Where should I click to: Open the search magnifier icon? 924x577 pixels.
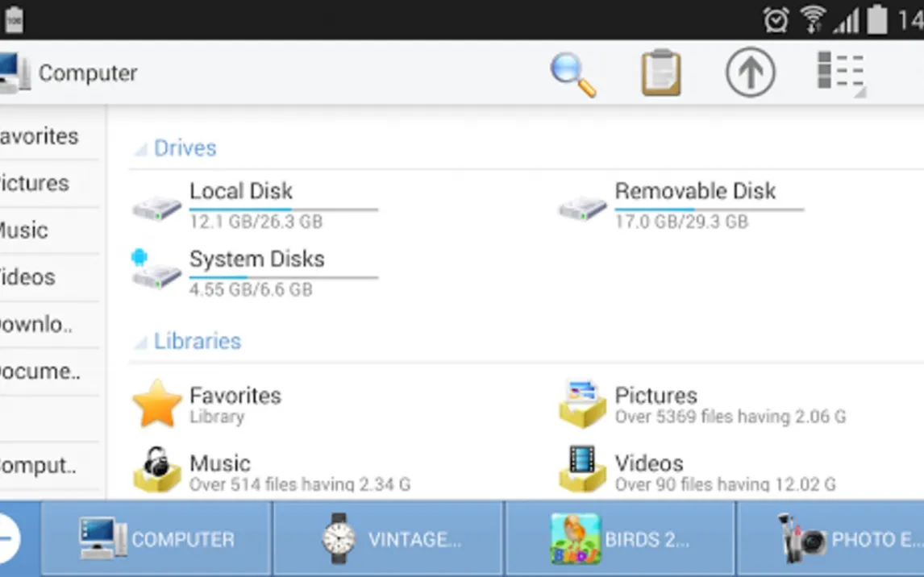573,74
